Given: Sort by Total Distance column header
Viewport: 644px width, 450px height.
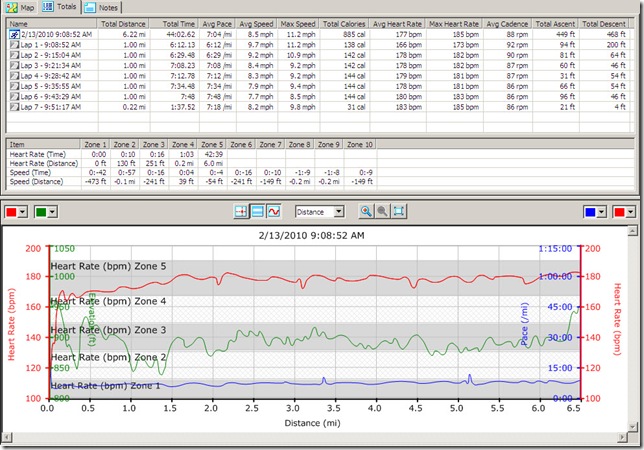Looking at the screenshot, I should point(123,24).
